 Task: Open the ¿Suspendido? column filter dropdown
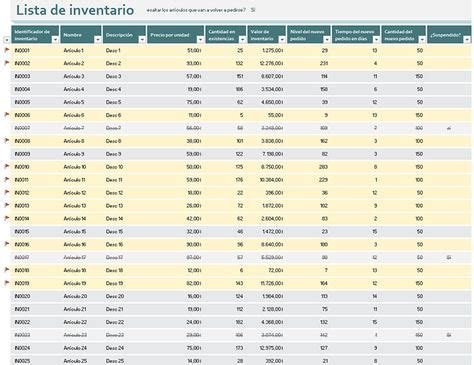467,40
